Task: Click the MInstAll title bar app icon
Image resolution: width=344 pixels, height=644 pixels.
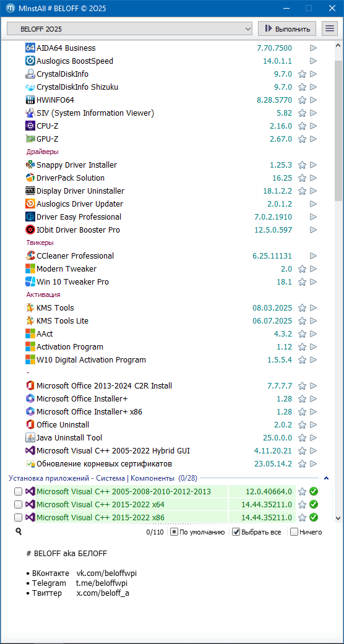Action: click(x=12, y=8)
